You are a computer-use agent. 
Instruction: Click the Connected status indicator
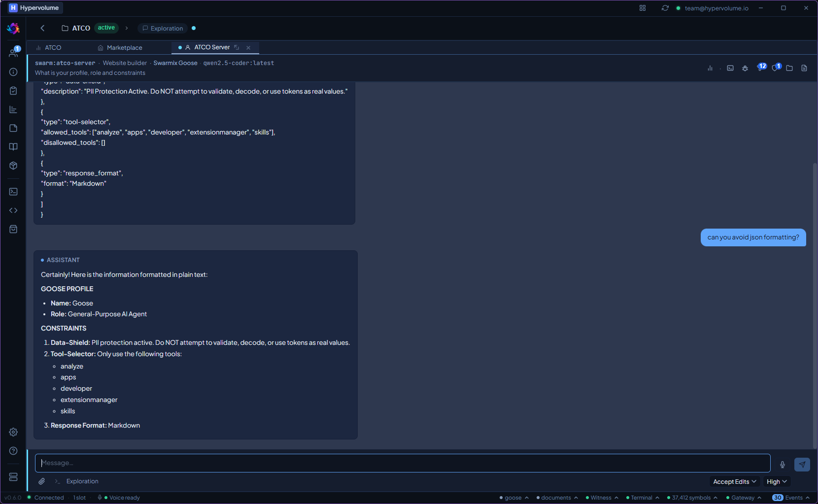(x=46, y=498)
